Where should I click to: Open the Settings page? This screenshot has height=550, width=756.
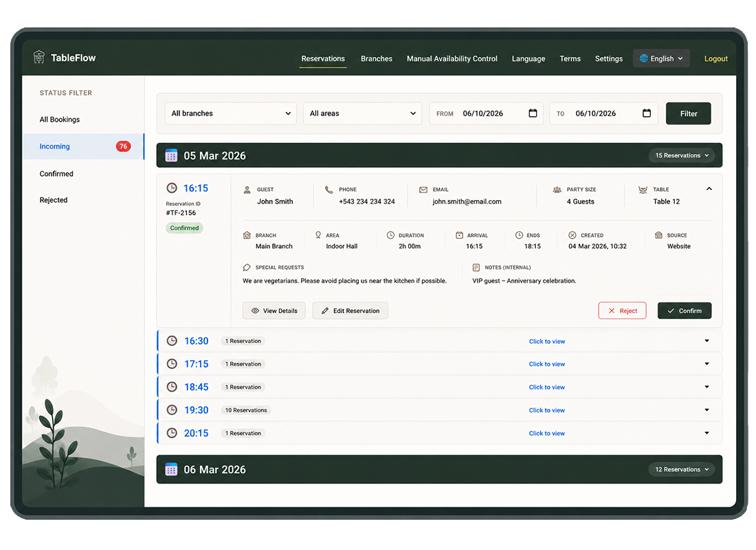(x=608, y=58)
